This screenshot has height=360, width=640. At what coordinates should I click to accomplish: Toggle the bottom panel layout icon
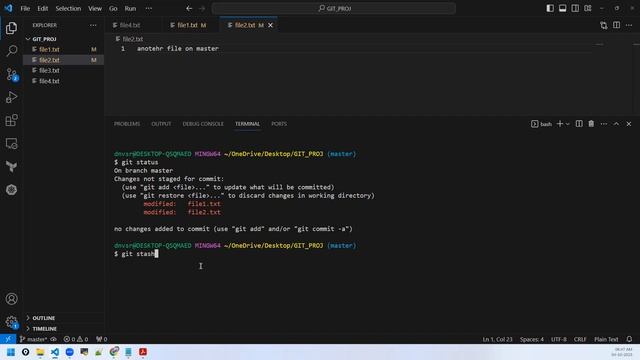click(562, 8)
